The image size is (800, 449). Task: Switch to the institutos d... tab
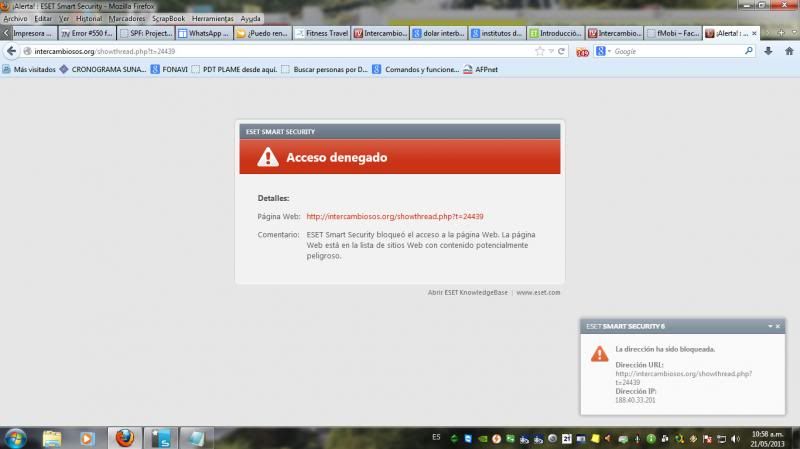coord(497,33)
